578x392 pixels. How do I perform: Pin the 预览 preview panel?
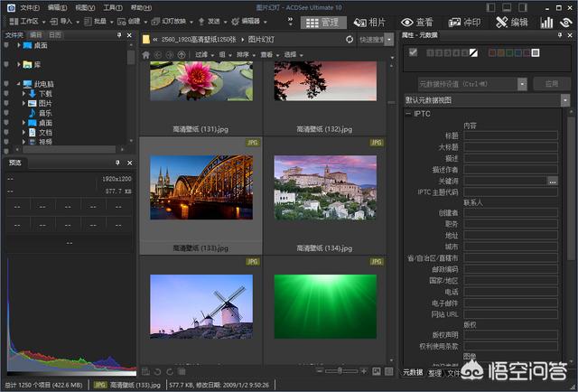119,163
